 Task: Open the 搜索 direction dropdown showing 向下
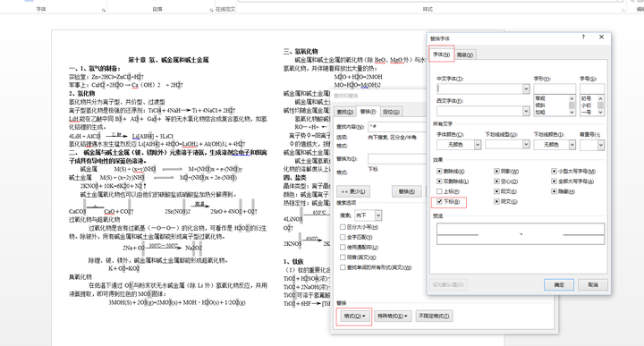[x=378, y=215]
